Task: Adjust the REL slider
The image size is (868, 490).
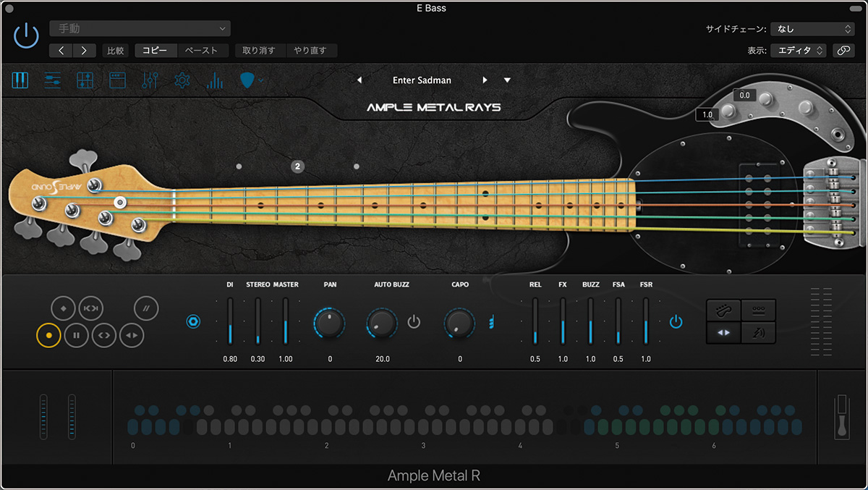Action: pos(535,321)
